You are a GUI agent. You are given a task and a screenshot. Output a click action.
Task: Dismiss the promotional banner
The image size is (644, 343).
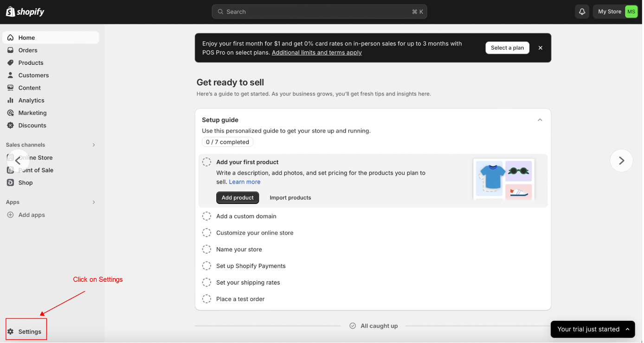click(x=540, y=48)
